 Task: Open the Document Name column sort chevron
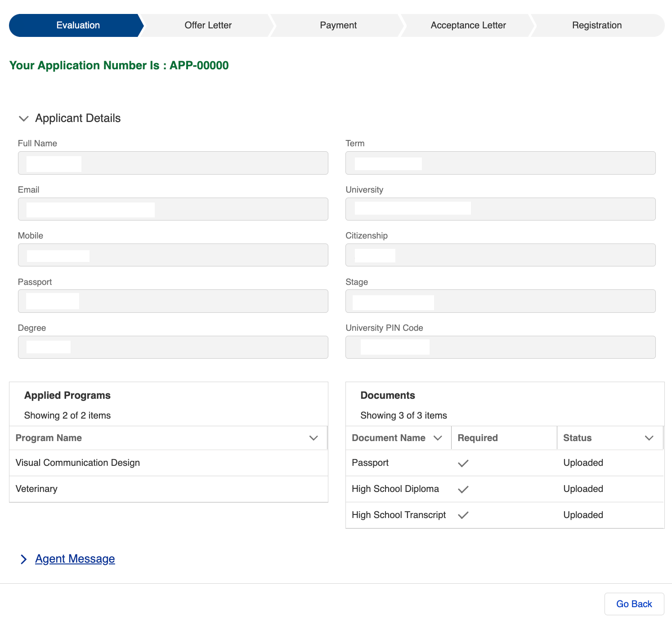pos(438,438)
